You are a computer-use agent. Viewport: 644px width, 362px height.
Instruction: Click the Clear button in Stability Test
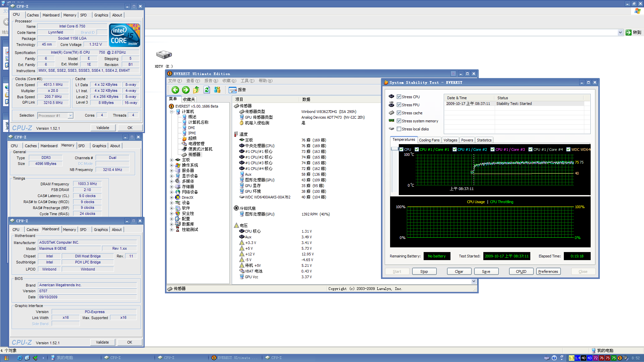pos(459,271)
